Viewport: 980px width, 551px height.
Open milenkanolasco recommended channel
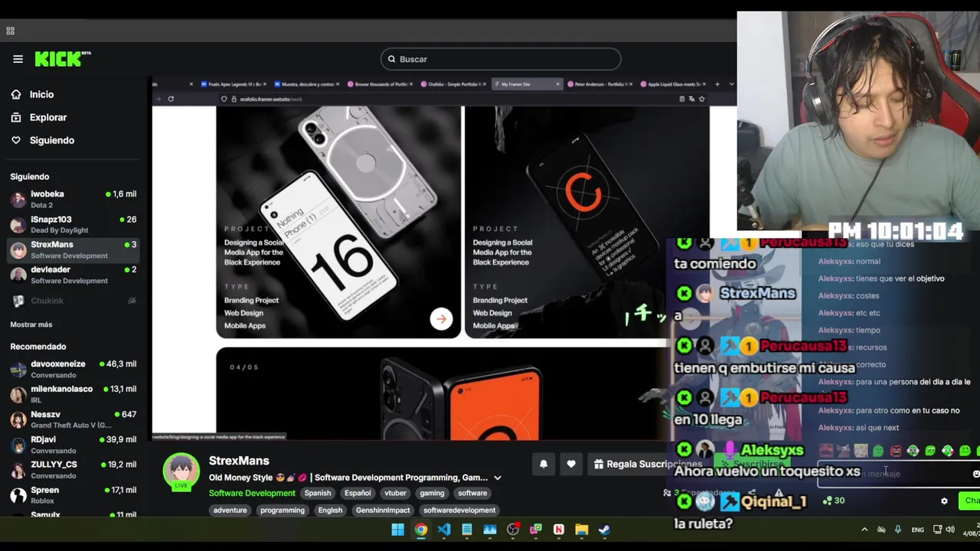tap(73, 394)
